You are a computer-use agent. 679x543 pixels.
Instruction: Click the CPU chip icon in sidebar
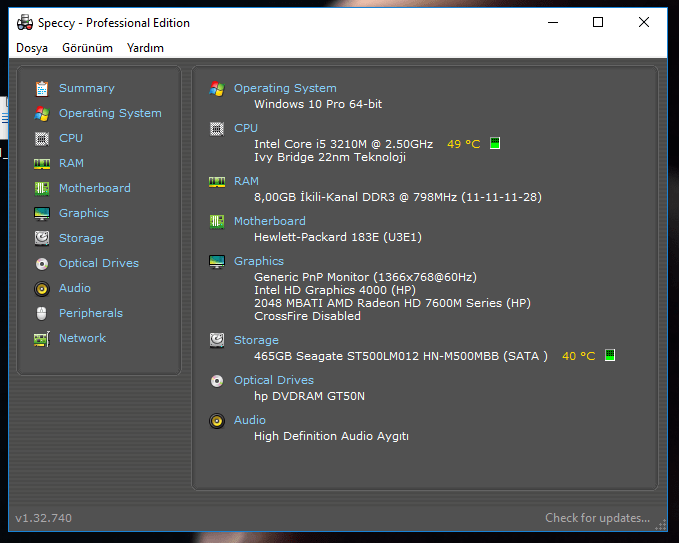(x=42, y=139)
